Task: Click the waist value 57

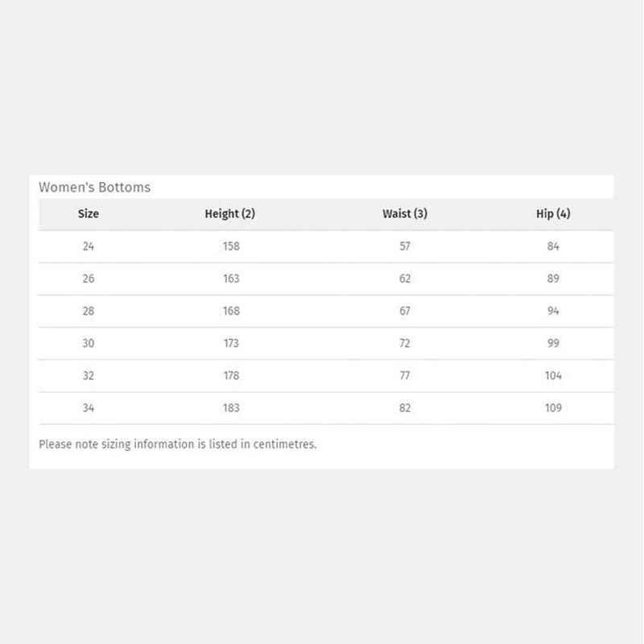Action: (x=405, y=246)
